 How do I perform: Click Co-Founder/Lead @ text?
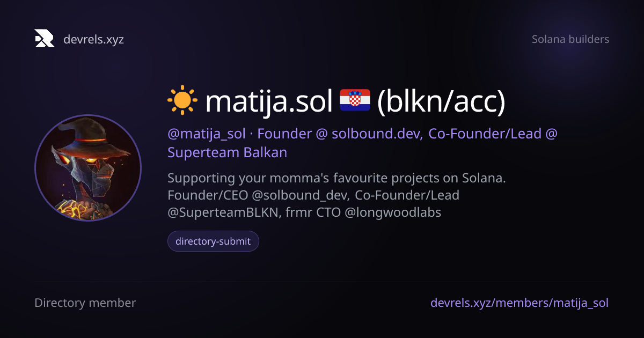point(493,134)
